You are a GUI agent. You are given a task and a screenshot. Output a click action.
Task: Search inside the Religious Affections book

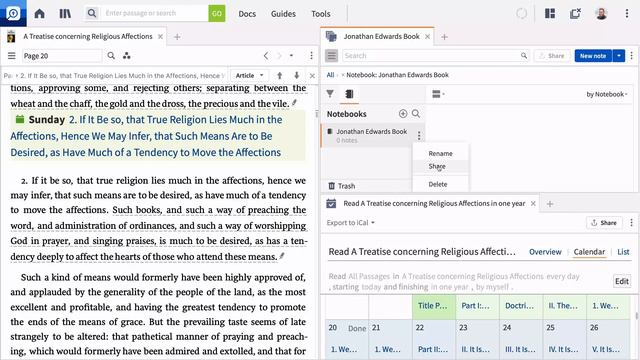111,56
